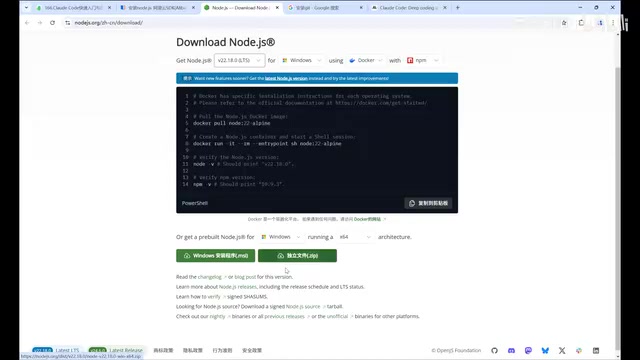Click the latest Node.js version link in banner
The height and width of the screenshot is (360, 640).
pos(286,78)
